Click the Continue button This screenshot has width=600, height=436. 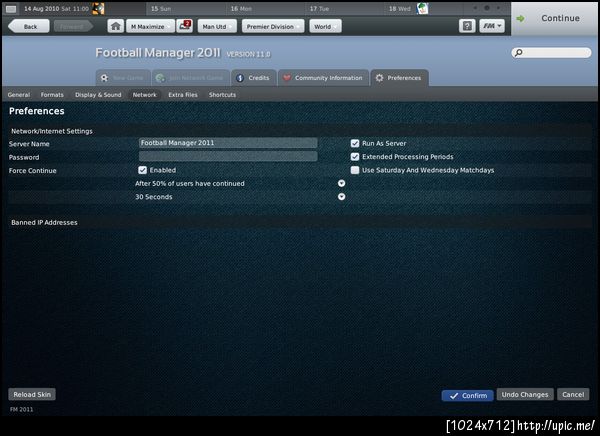(555, 18)
